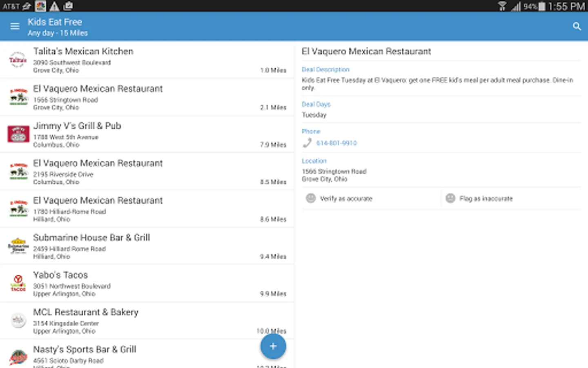This screenshot has width=588, height=368.
Task: Choose El Vaquero at 2195 Riverside Drive
Action: click(x=147, y=171)
